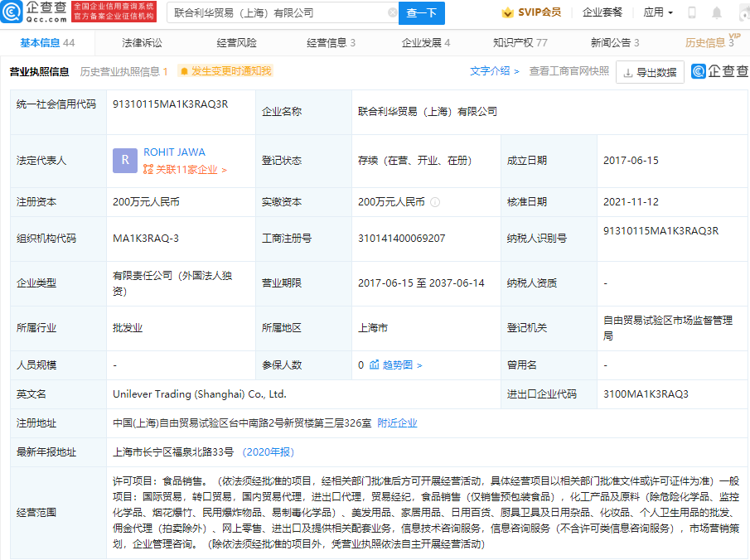
Task: Select the registered address text in 注册地址 row
Action: click(242, 422)
